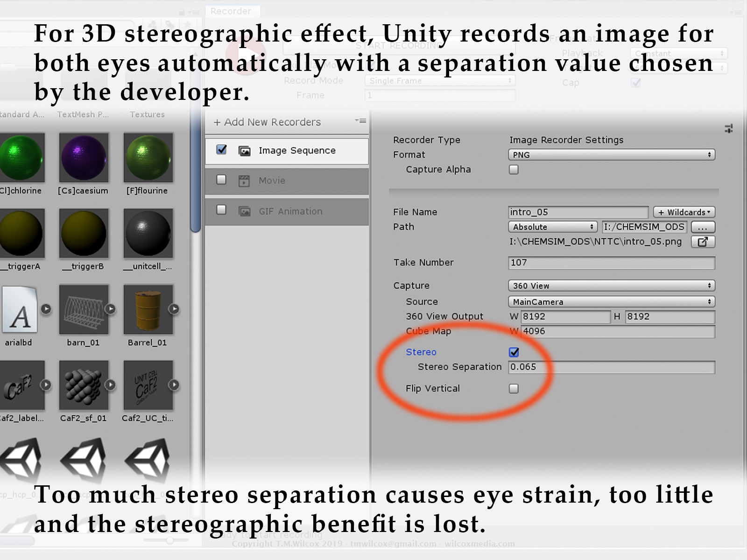Open the Capture 360 View dropdown
The width and height of the screenshot is (747, 560).
[x=612, y=286]
